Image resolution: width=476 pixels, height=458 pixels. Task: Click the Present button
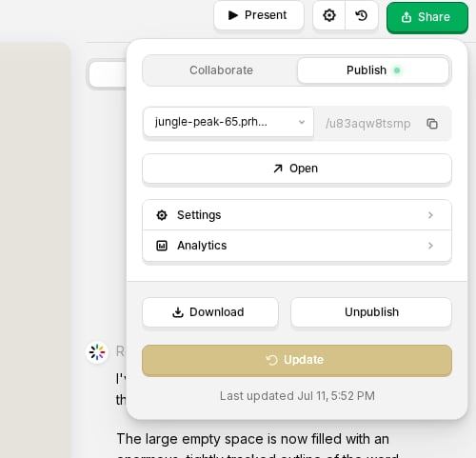(x=259, y=15)
